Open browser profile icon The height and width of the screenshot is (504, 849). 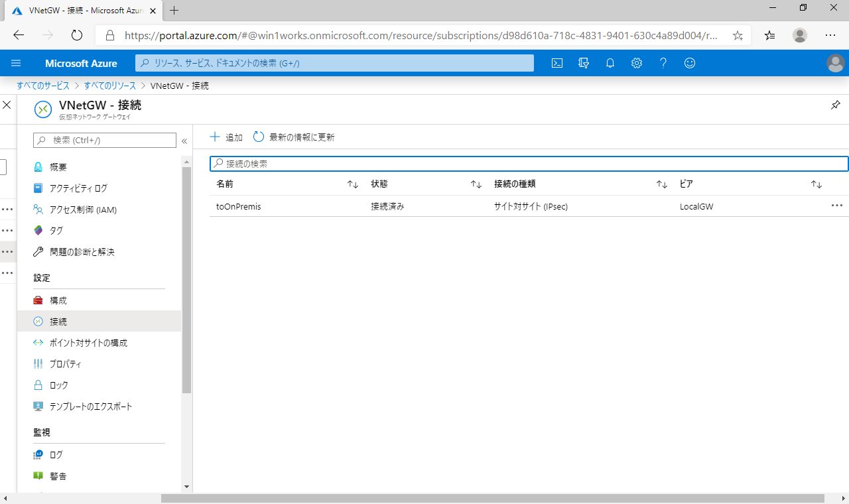pos(801,35)
